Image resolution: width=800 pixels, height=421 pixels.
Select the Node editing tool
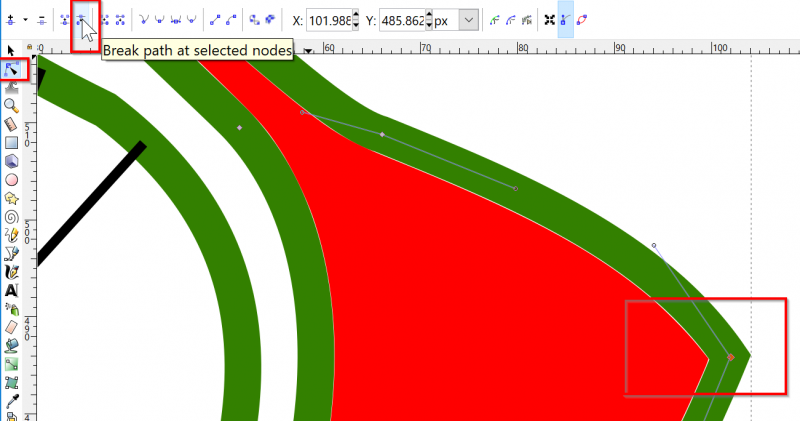12,69
